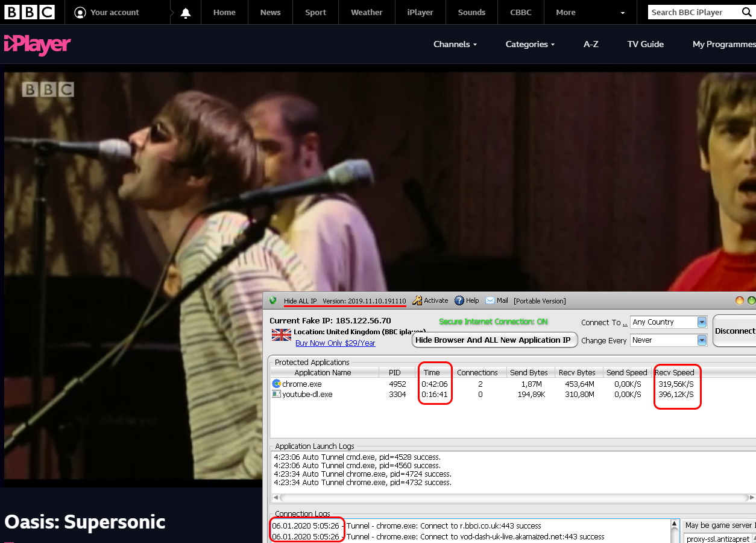The image size is (756, 543).
Task: Open the Channels dropdown in iPlayer
Action: point(455,44)
